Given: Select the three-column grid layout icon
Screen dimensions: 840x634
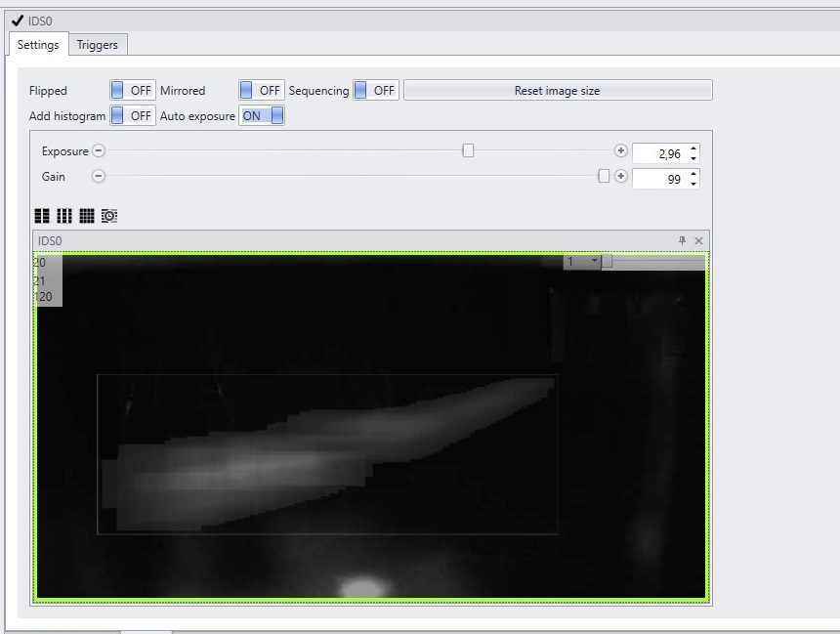Looking at the screenshot, I should pyautogui.click(x=64, y=216).
